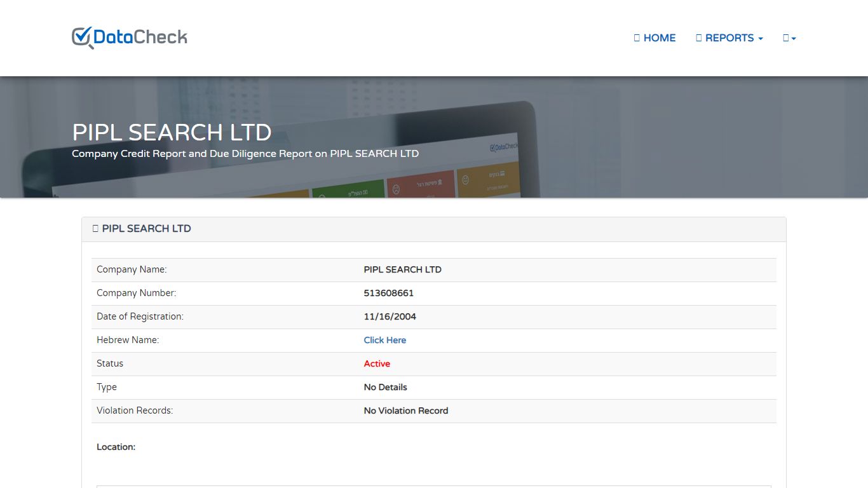The width and height of the screenshot is (868, 488).
Task: Click the 'Company Number:' label
Action: [136, 293]
